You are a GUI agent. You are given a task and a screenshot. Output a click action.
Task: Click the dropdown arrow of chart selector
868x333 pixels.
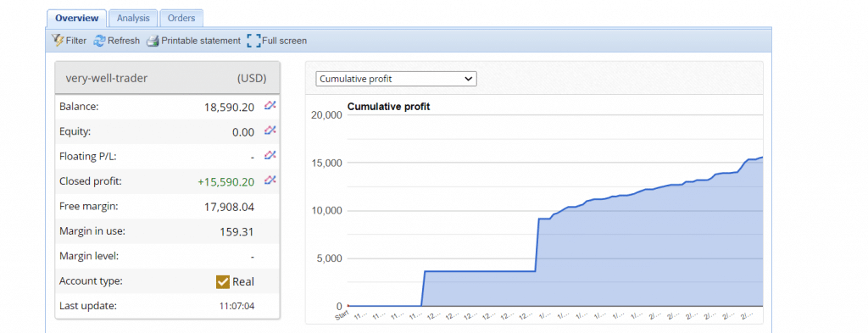click(468, 79)
